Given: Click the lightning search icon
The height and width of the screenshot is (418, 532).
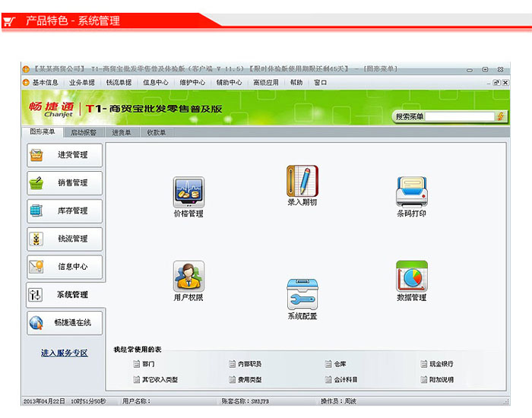Looking at the screenshot, I should pyautogui.click(x=500, y=117).
